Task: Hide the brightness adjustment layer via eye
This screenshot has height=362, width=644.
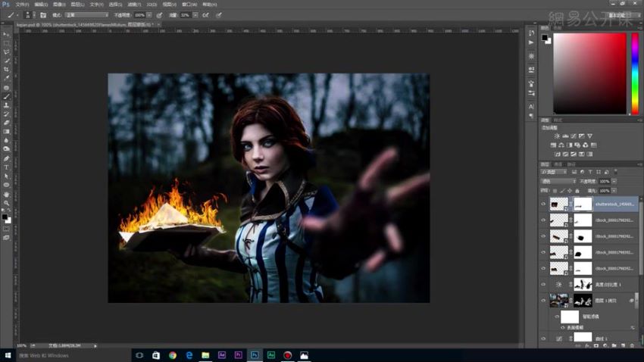Action: [x=543, y=285]
